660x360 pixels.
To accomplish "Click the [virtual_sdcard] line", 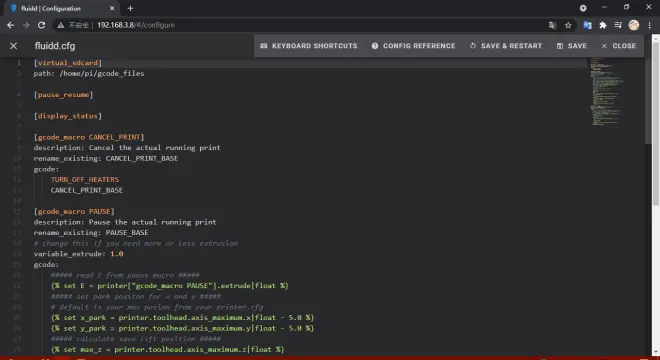I will click(68, 63).
